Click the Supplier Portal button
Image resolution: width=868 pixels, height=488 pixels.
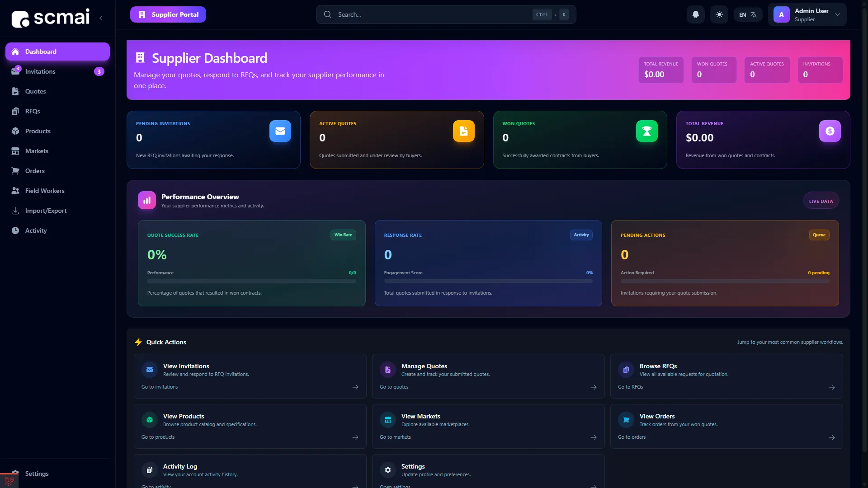(168, 14)
